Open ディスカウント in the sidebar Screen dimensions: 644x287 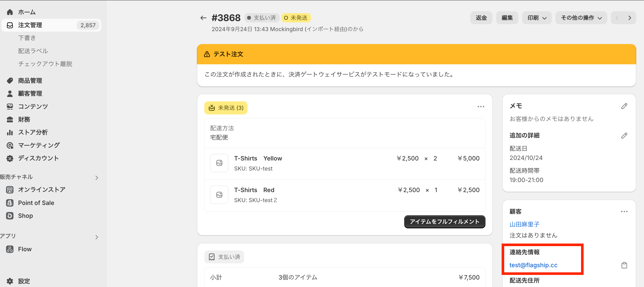pos(39,158)
